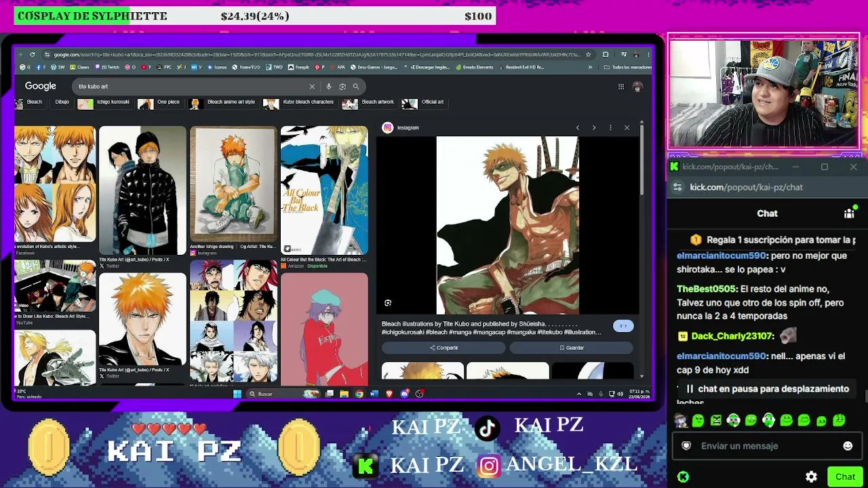868x488 pixels.
Task: Select the Dibujo filter chip
Action: coord(62,102)
